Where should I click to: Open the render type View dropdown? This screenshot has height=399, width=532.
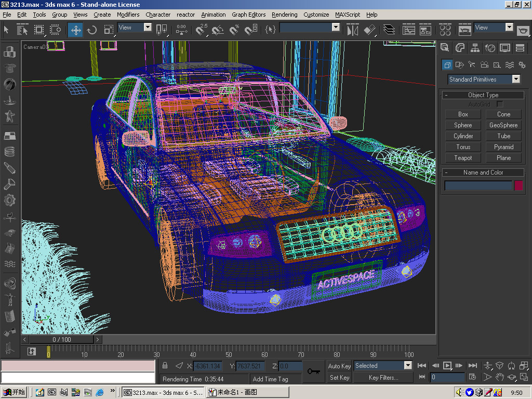pyautogui.click(x=509, y=28)
